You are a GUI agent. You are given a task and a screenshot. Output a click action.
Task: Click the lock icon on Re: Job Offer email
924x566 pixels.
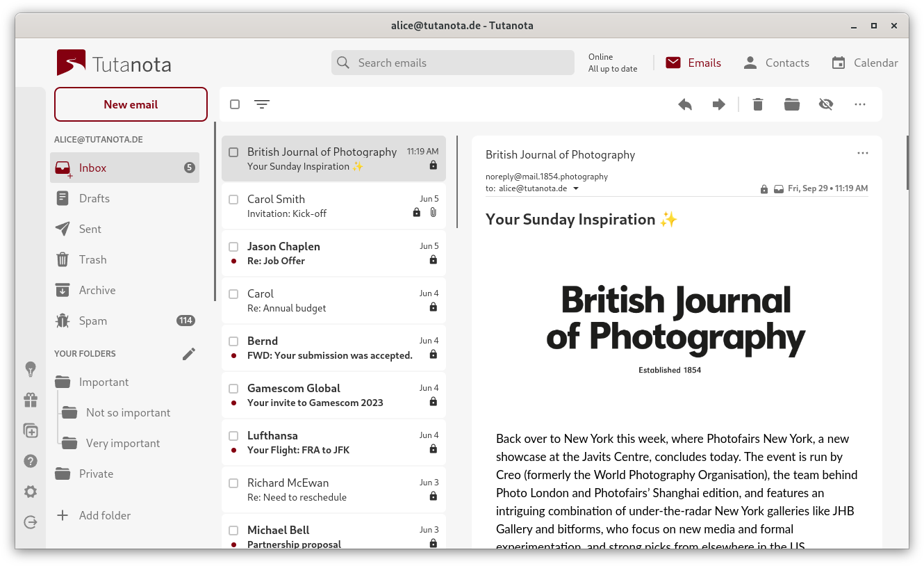[434, 260]
